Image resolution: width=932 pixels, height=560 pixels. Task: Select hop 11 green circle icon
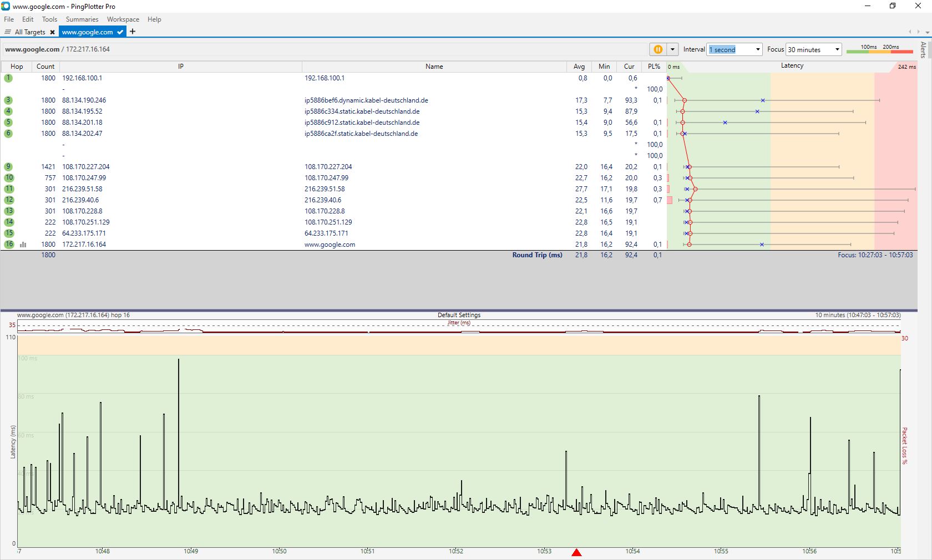9,189
